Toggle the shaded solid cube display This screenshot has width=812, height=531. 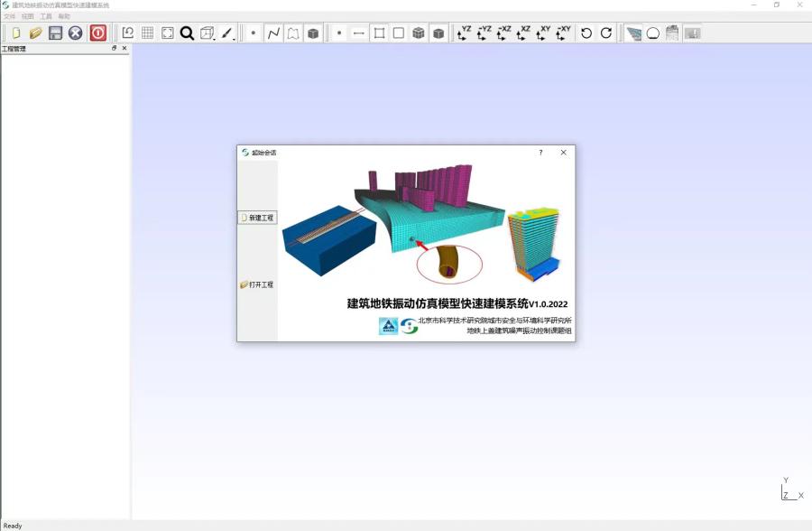click(x=438, y=33)
